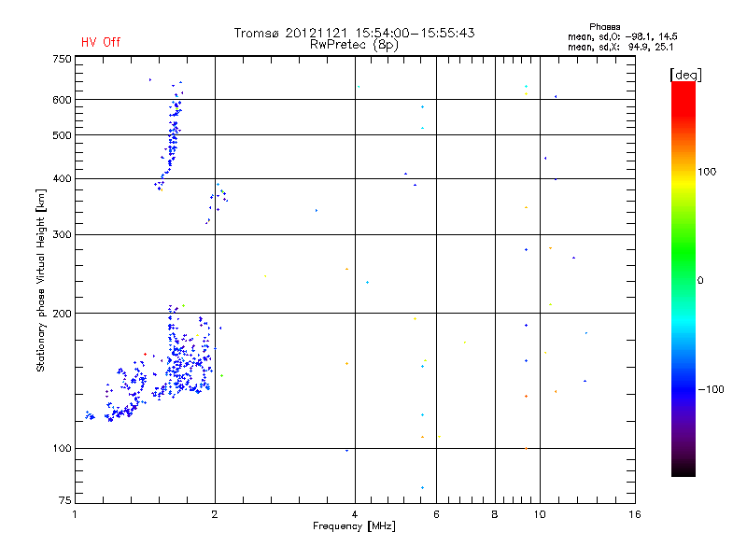This screenshot has width=747, height=560.
Task: Click the x-axis tick label "8"
Action: [495, 514]
